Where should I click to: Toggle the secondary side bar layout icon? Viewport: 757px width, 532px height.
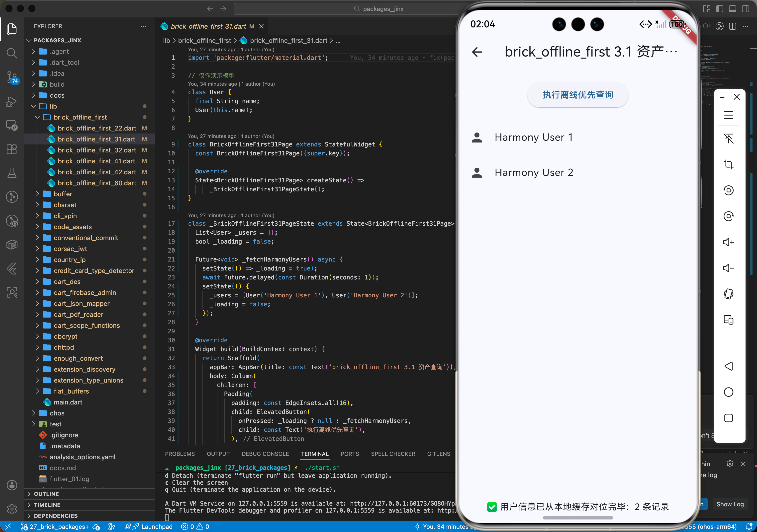point(745,8)
